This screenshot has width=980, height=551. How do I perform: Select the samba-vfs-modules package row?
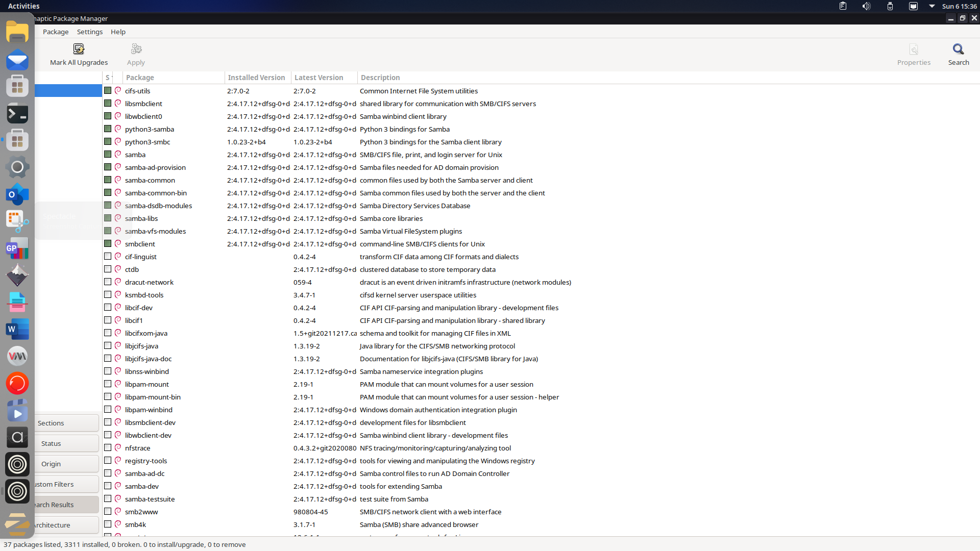(541, 231)
